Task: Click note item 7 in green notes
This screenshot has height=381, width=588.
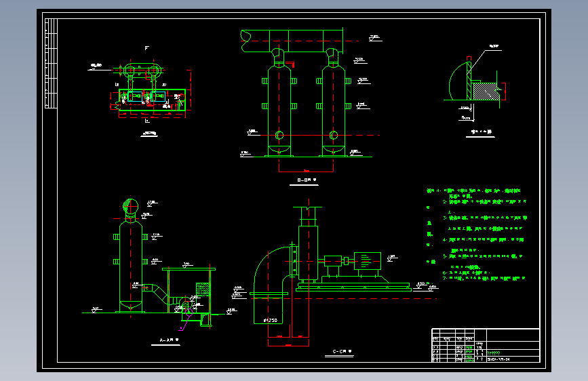Action: click(x=484, y=279)
